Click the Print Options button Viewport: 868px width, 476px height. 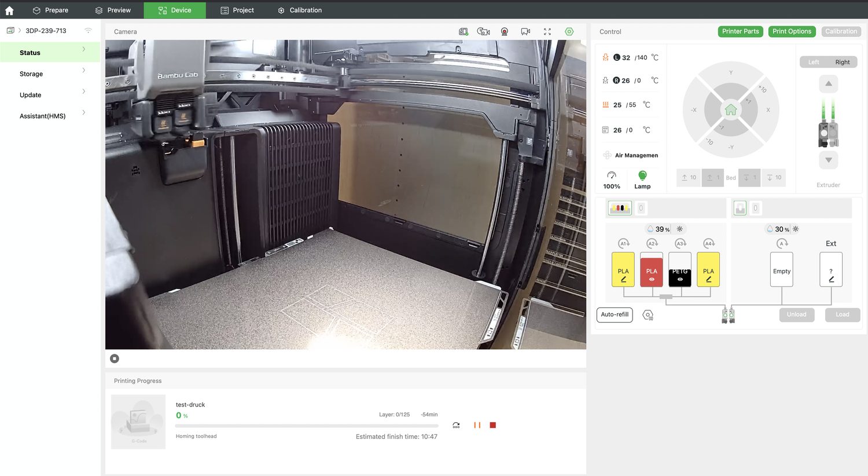pyautogui.click(x=792, y=31)
